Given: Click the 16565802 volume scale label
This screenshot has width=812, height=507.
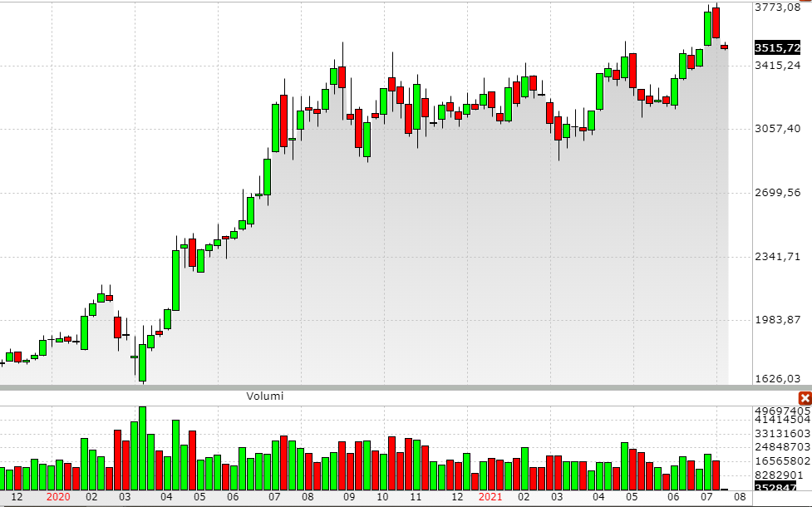Looking at the screenshot, I should pos(782,461).
